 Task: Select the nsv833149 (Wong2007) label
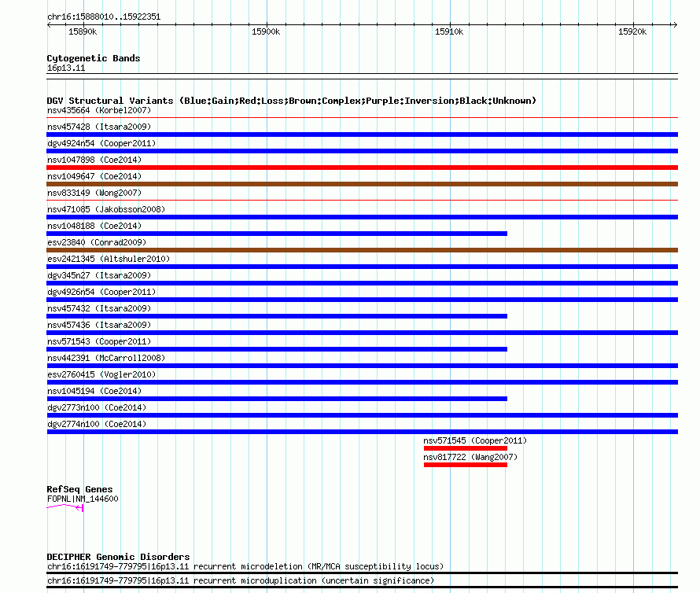coord(94,193)
